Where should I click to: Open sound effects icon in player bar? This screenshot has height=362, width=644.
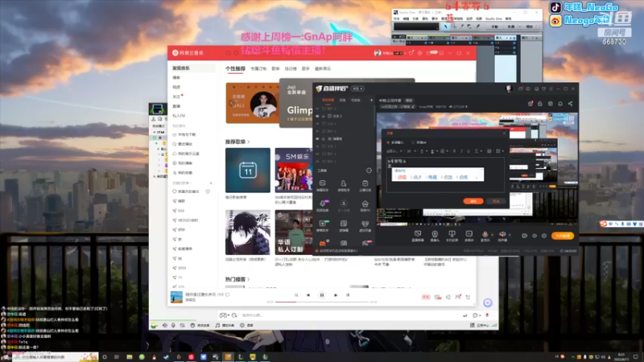pyautogui.click(x=438, y=297)
